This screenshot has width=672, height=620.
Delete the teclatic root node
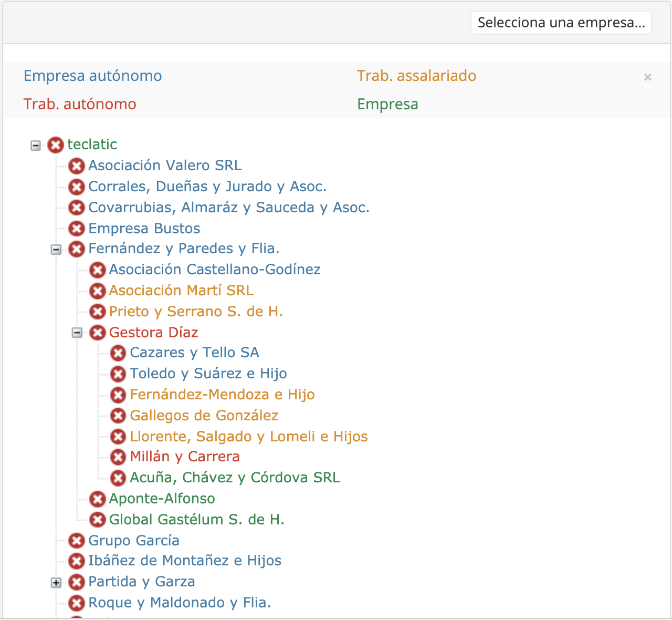[55, 145]
